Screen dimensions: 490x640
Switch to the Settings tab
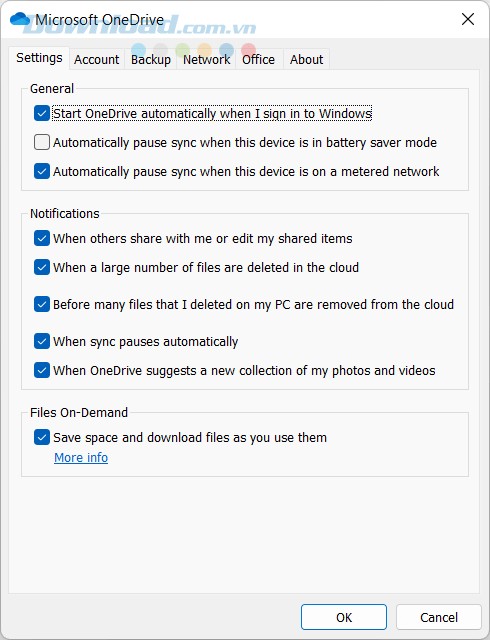tap(39, 58)
